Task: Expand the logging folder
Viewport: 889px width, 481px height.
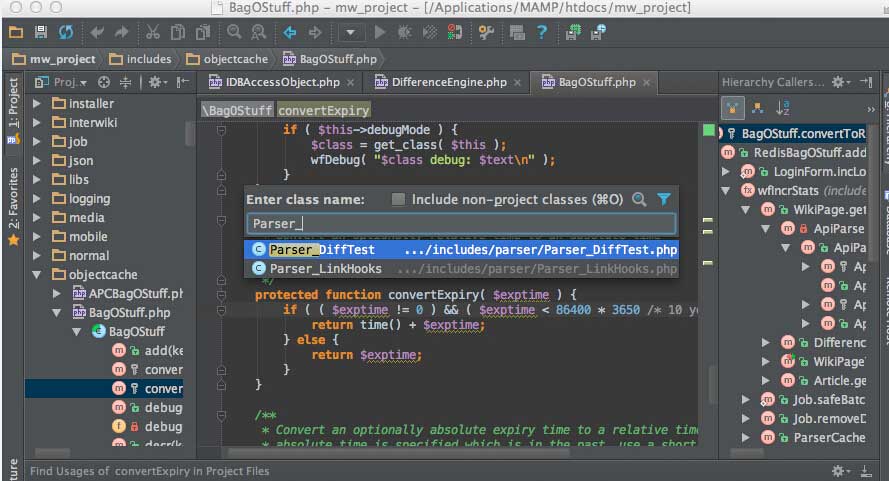Action: coord(36,199)
